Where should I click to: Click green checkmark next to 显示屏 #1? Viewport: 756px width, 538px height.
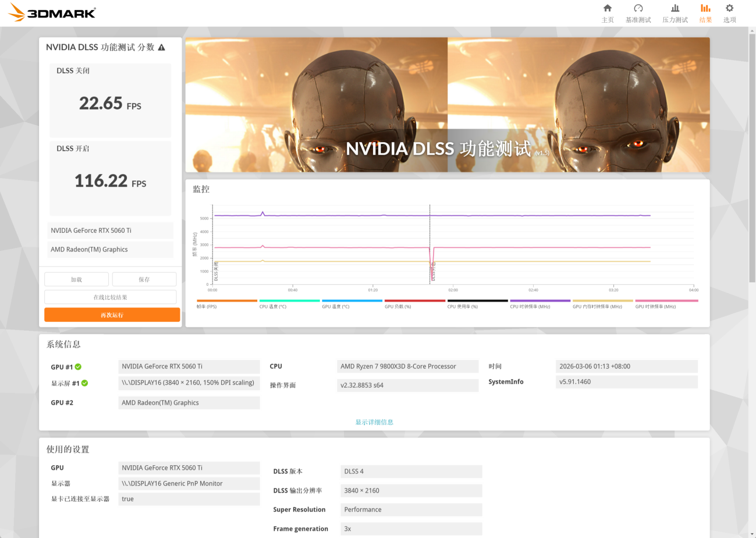click(x=84, y=383)
